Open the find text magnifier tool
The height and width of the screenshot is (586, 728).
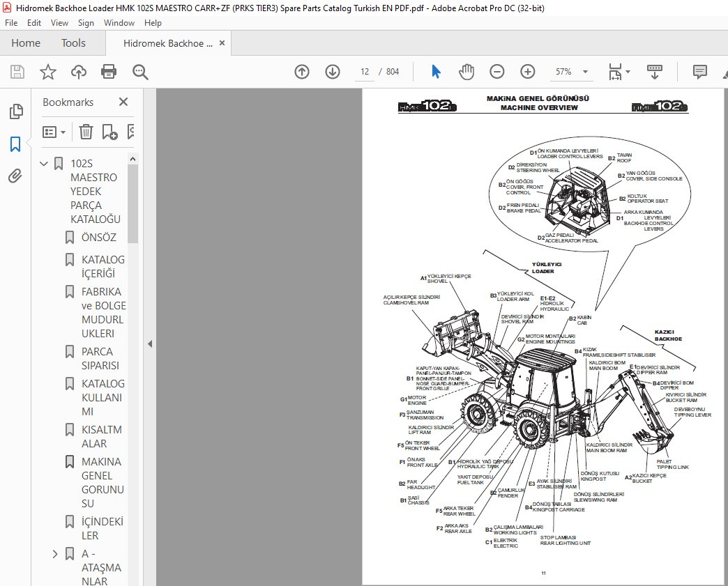pyautogui.click(x=139, y=72)
